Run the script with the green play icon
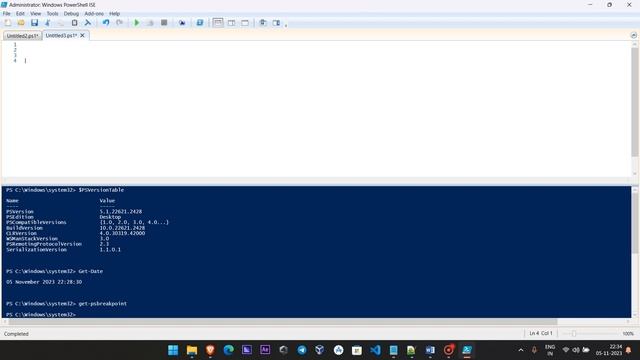The height and width of the screenshot is (360, 640). tap(137, 23)
